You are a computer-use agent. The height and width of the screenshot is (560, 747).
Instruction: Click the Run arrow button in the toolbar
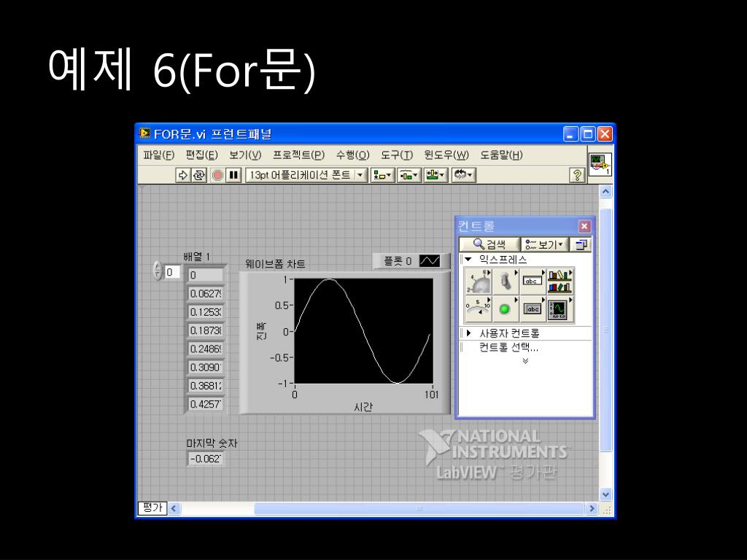(183, 175)
